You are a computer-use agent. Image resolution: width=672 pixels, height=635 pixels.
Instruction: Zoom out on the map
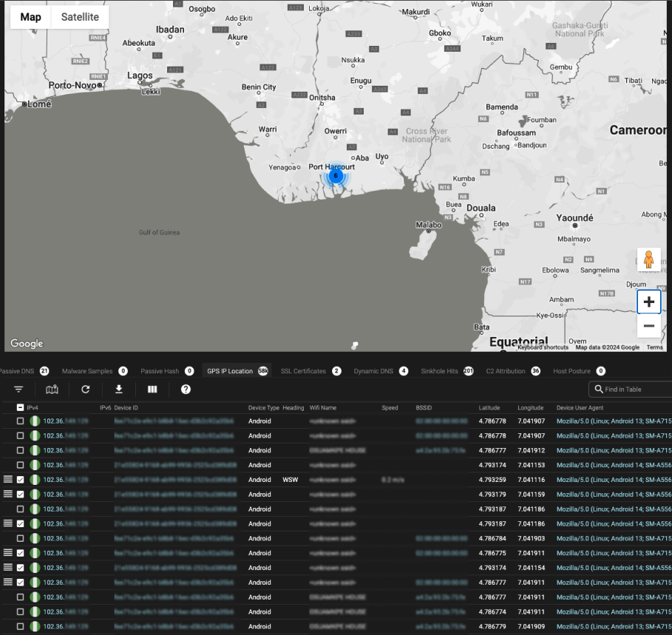pos(648,326)
